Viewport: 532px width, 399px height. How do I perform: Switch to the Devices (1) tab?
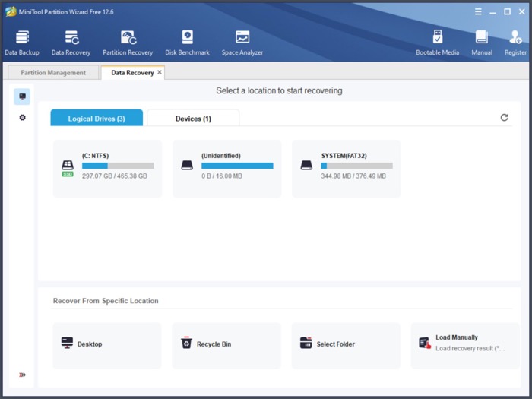193,118
